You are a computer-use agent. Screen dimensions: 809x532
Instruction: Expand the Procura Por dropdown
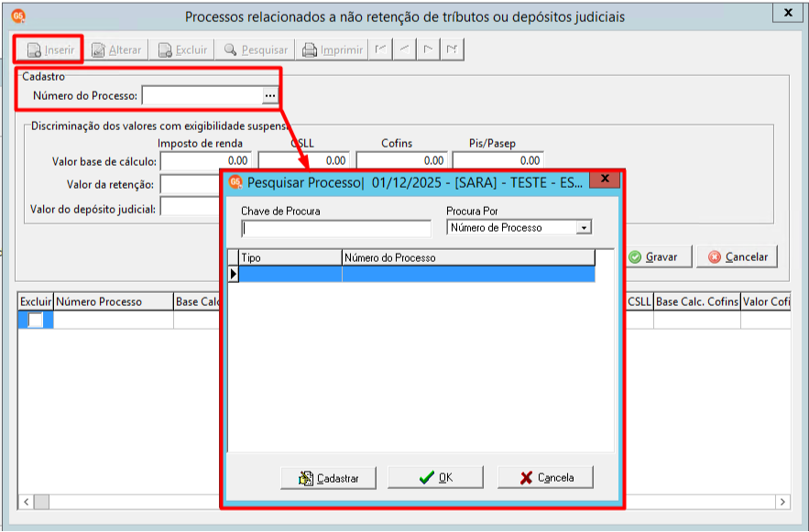[584, 227]
